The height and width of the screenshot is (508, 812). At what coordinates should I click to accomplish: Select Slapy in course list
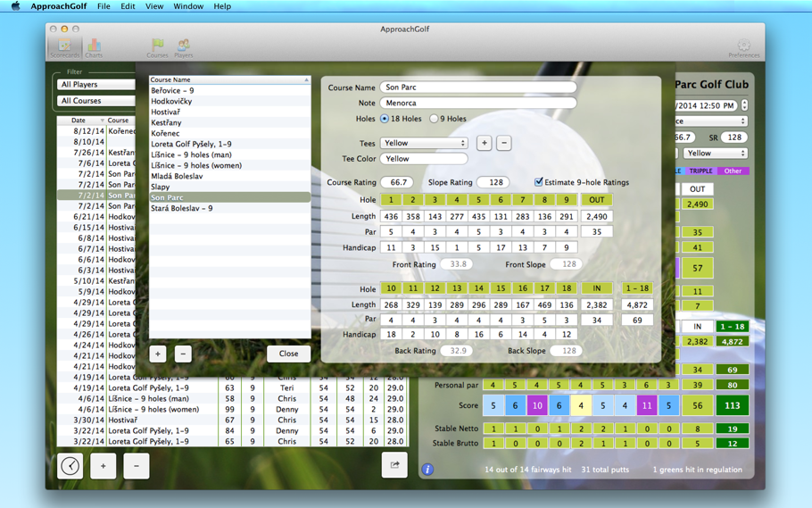coord(230,187)
